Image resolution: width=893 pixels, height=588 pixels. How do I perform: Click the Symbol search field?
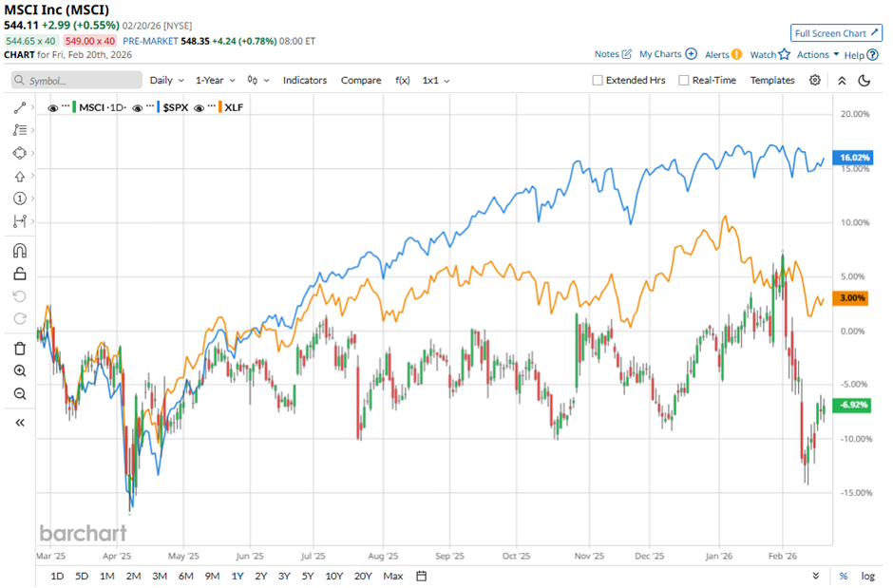coord(76,80)
